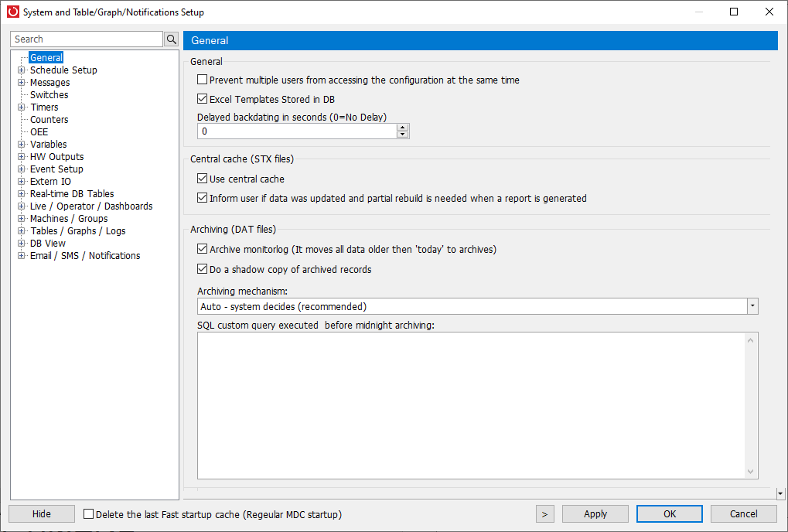Uncheck Use central cache
The image size is (788, 532).
tap(202, 179)
